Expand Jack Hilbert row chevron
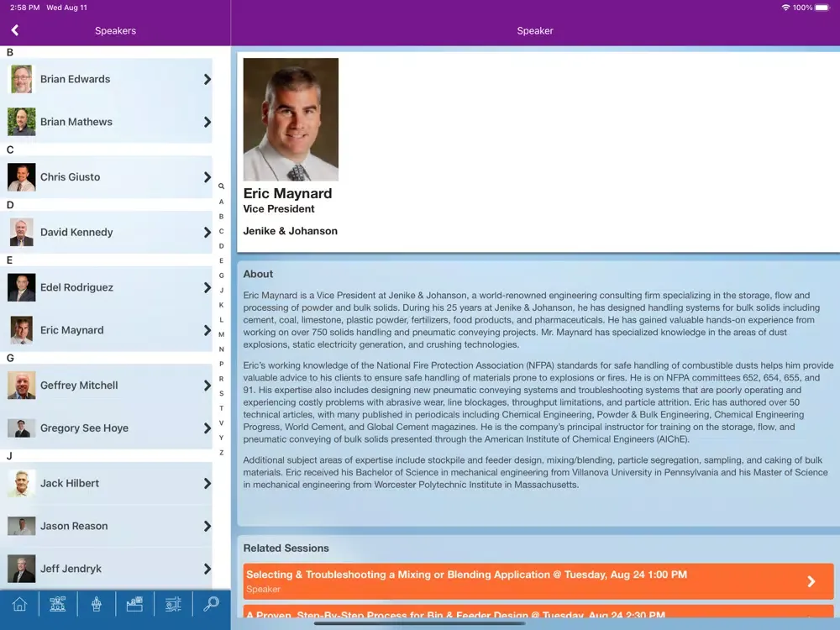The width and height of the screenshot is (840, 630). 207,483
